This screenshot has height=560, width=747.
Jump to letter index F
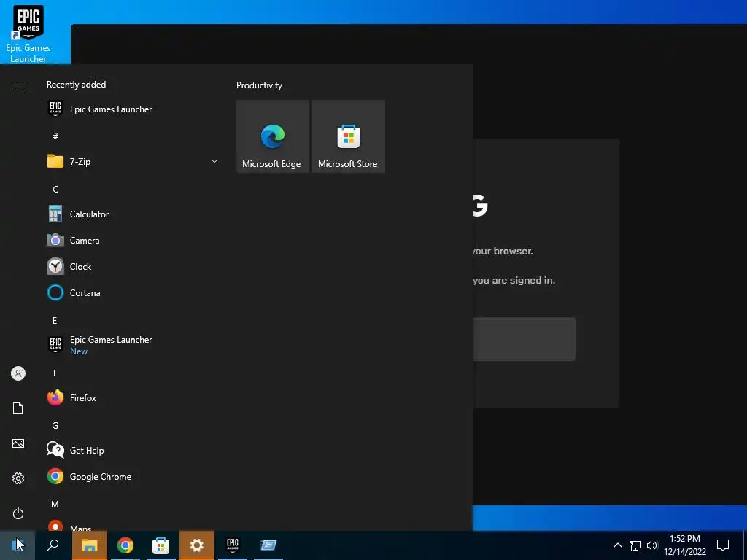coord(55,373)
